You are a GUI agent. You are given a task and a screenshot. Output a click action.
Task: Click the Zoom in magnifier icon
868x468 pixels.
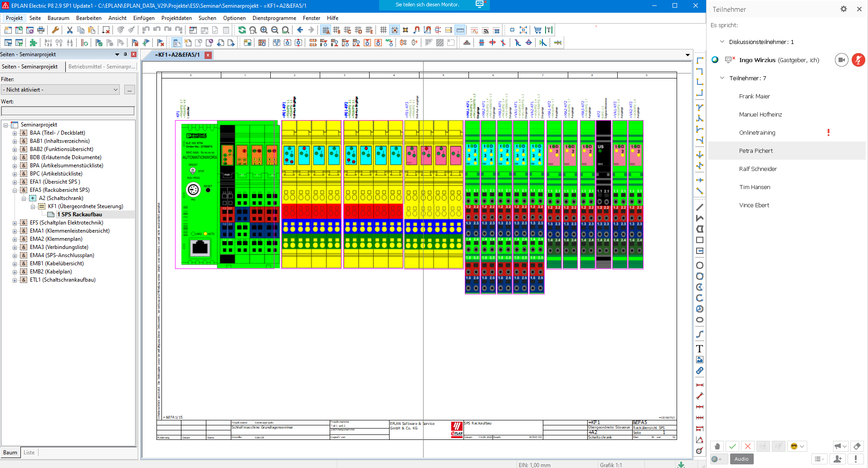tap(263, 30)
